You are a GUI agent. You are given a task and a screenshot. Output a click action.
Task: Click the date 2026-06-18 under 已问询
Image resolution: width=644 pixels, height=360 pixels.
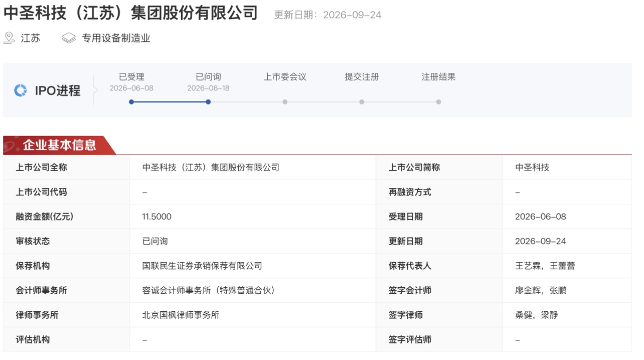coord(208,88)
